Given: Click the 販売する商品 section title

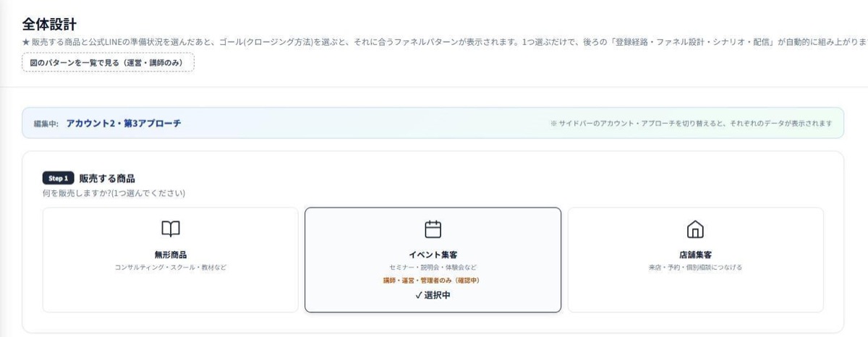Looking at the screenshot, I should pos(107,178).
